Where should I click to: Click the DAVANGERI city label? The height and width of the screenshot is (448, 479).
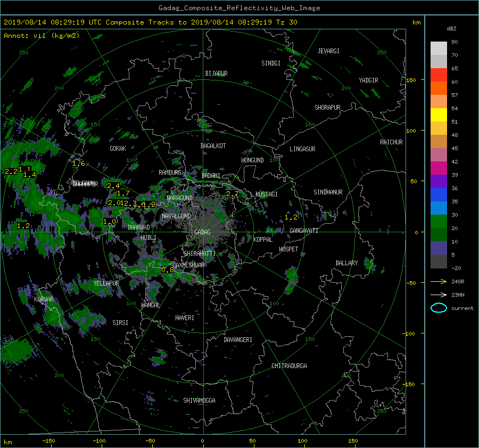pyautogui.click(x=238, y=340)
